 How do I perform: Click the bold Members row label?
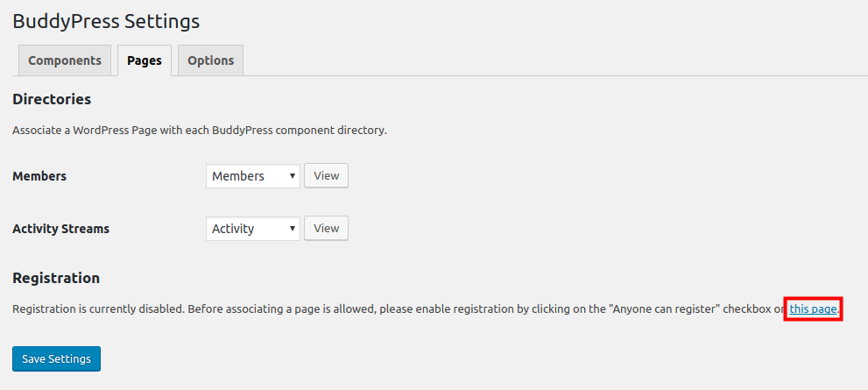coord(39,176)
